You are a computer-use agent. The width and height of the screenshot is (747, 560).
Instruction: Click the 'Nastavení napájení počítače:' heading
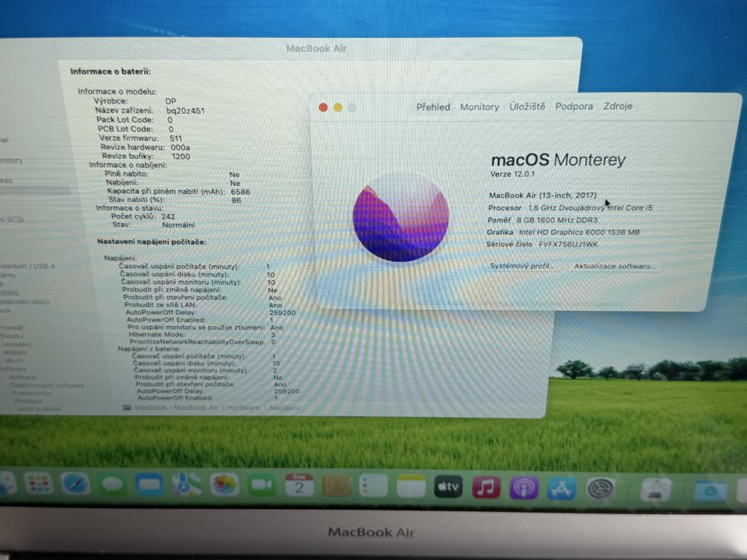(152, 242)
